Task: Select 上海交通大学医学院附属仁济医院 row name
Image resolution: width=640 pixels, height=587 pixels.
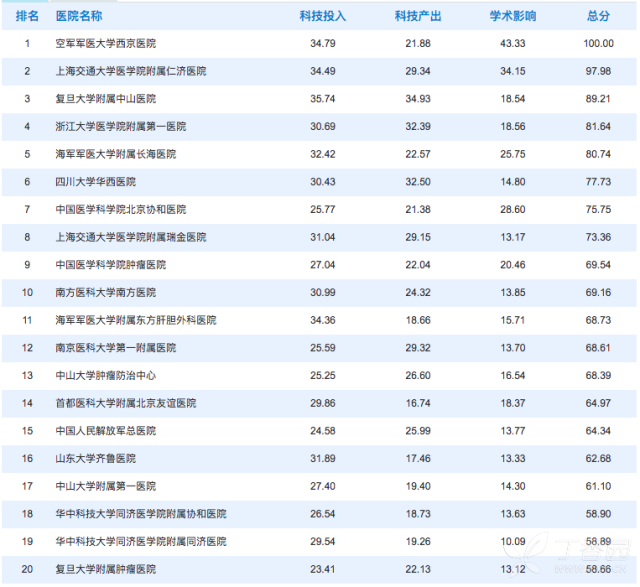Action: coord(131,71)
